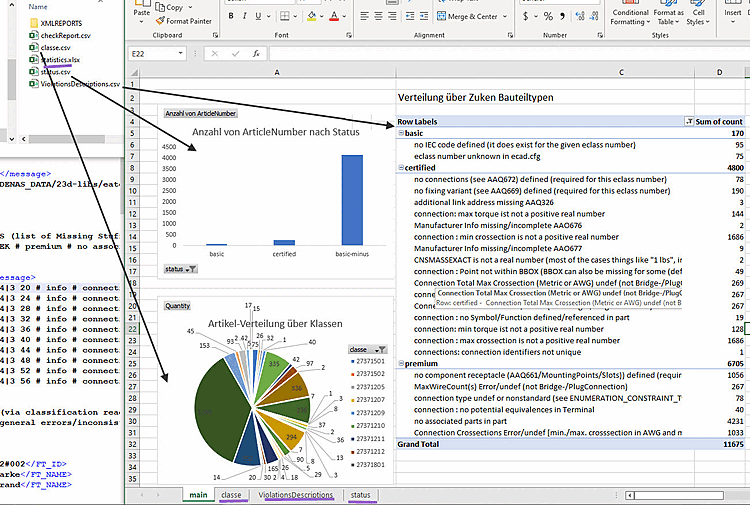
Task: Switch to the ViolationsDescriptions sheet tab
Action: coord(295,495)
